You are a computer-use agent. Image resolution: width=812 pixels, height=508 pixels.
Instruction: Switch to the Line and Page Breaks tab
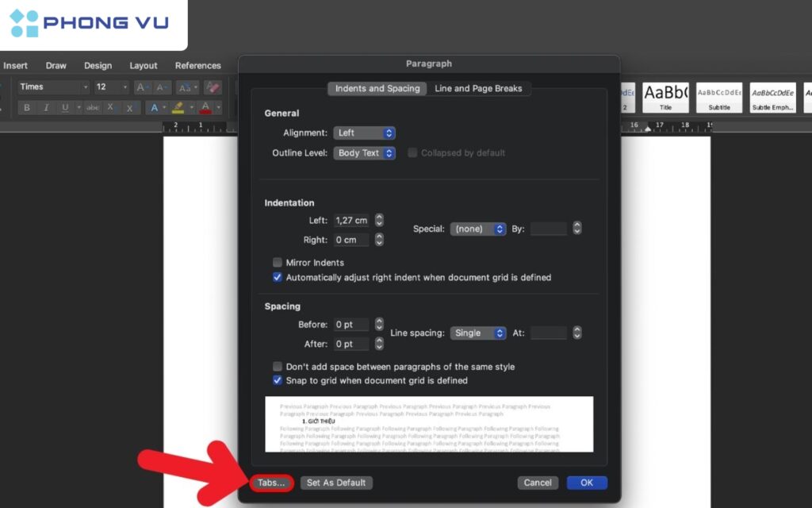[478, 88]
